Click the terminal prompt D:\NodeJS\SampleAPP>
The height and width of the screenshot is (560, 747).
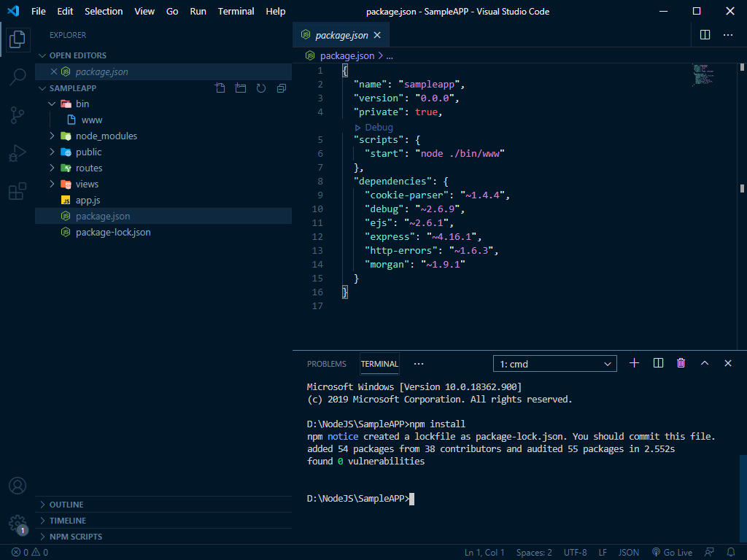click(x=358, y=499)
